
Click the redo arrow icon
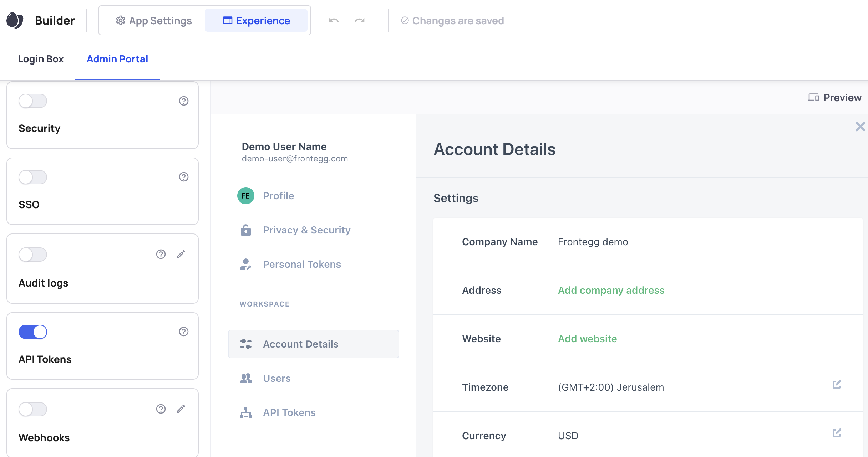tap(360, 21)
